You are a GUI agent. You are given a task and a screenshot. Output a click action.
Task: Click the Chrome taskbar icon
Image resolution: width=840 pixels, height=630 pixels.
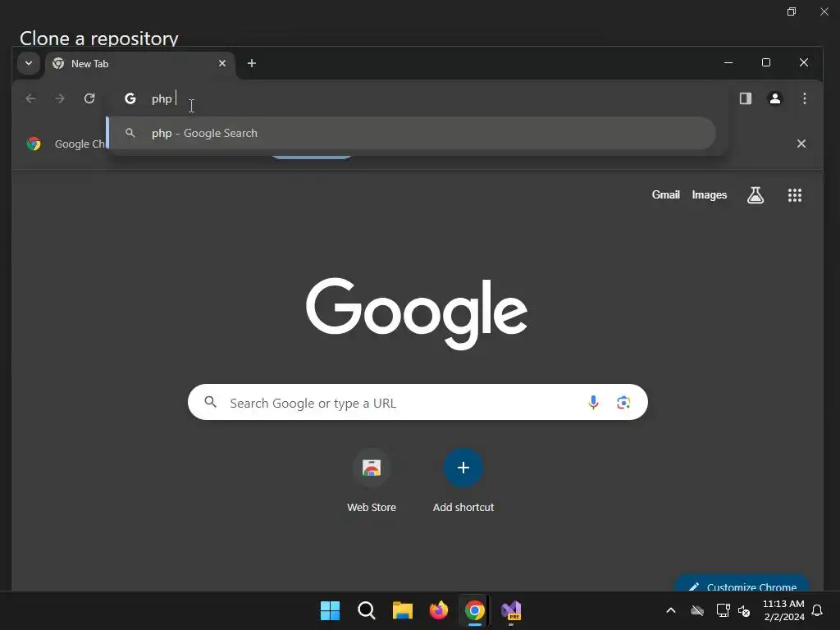(475, 610)
